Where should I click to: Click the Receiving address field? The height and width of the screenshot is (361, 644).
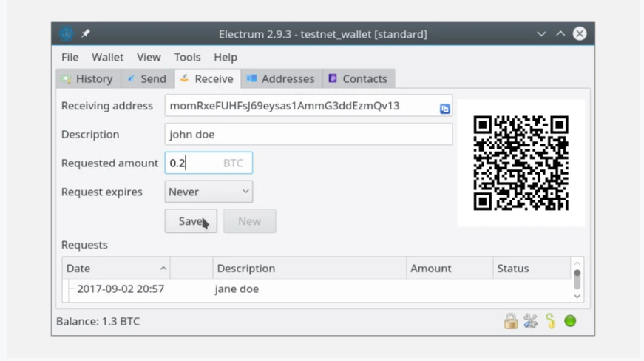pos(308,106)
